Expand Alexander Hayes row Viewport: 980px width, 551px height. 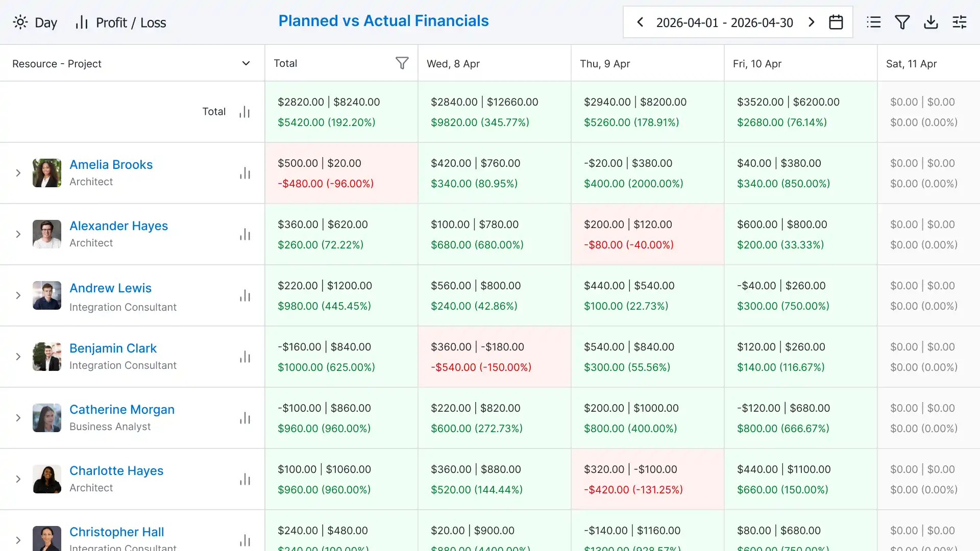[18, 234]
